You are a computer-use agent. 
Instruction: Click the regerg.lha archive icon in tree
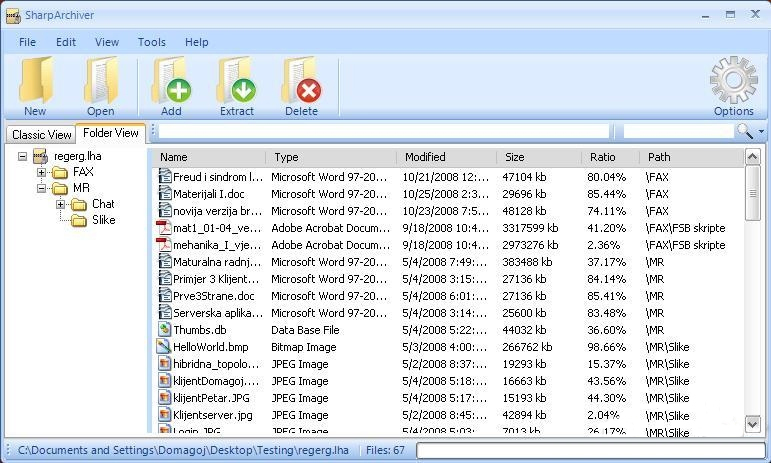(40, 156)
